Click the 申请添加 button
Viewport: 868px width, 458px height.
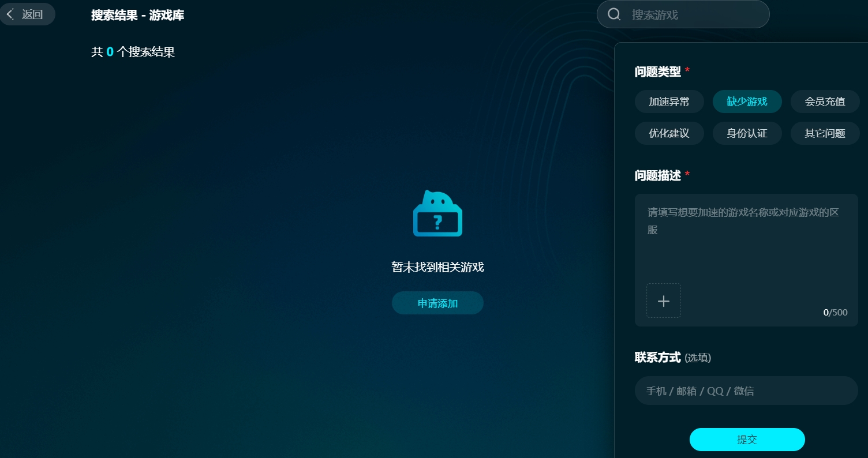437,303
